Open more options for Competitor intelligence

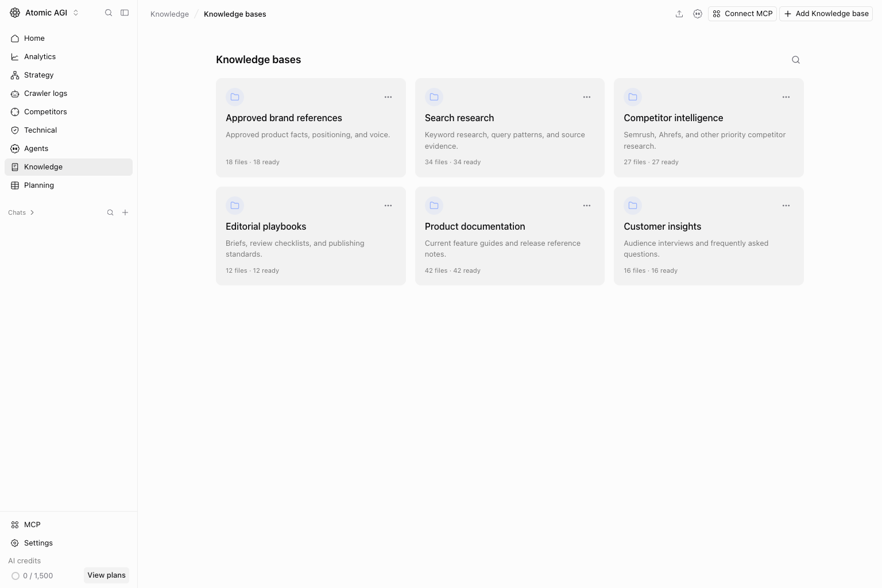(786, 97)
